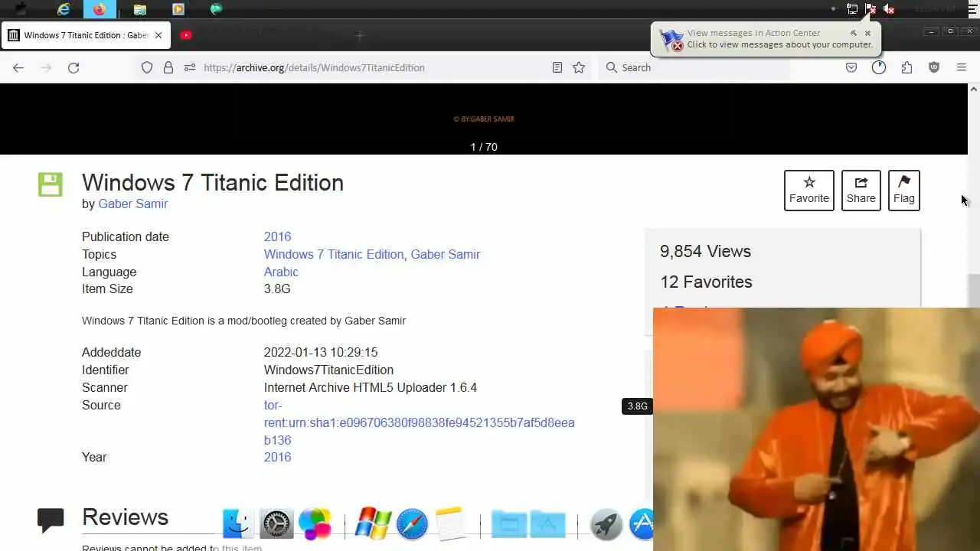This screenshot has width=980, height=551.
Task: Open Finder from the dock
Action: click(x=237, y=524)
